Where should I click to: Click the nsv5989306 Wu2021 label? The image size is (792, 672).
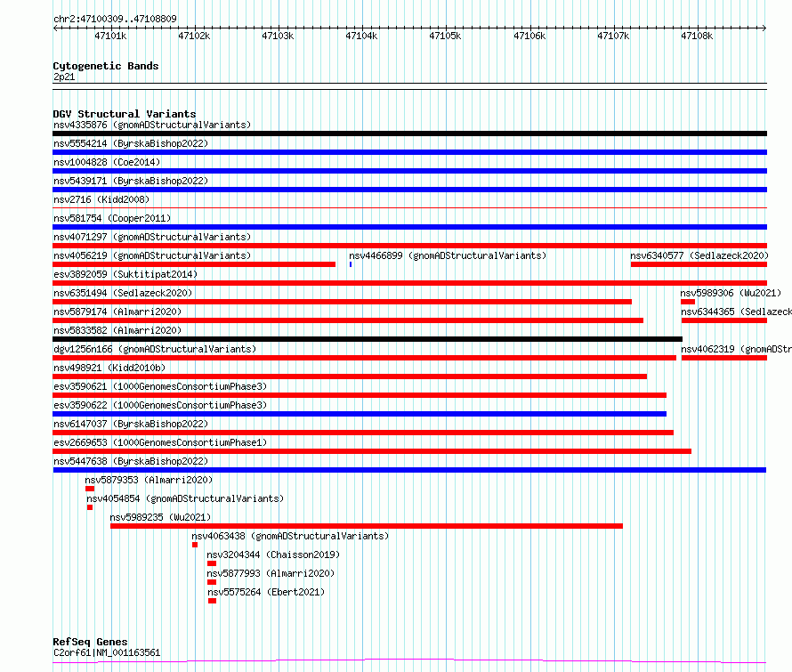tap(731, 293)
